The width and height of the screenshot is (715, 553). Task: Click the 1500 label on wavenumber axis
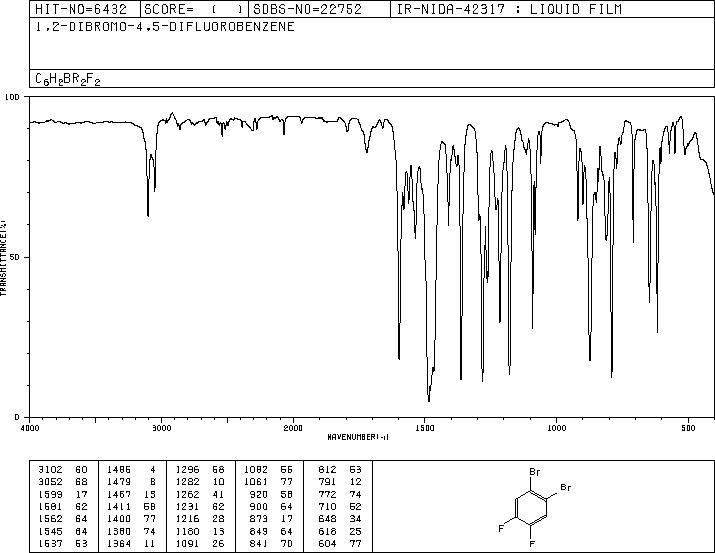[425, 428]
